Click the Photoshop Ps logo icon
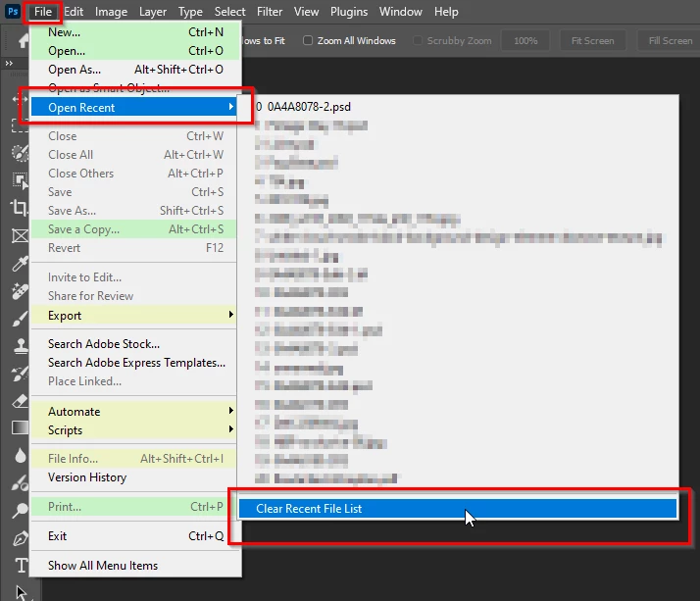This screenshot has width=700, height=601. pyautogui.click(x=13, y=11)
